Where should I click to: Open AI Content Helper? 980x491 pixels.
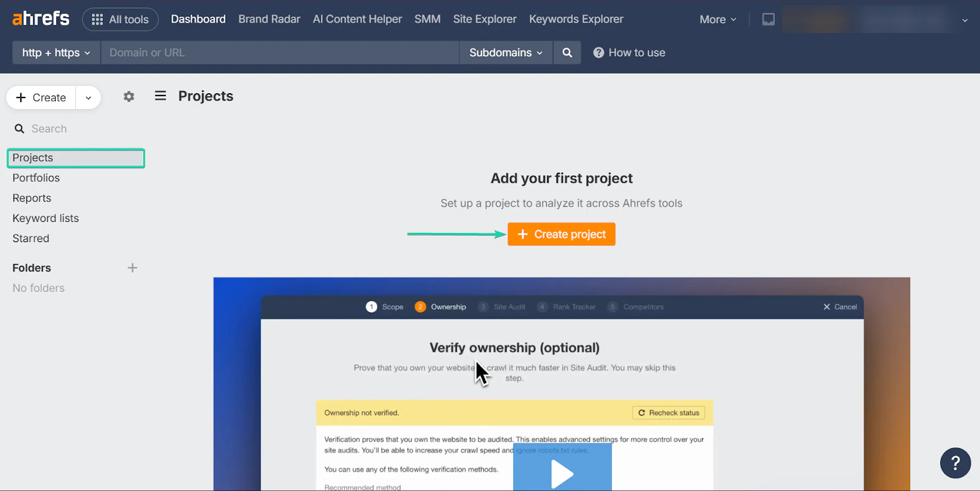[x=358, y=19]
